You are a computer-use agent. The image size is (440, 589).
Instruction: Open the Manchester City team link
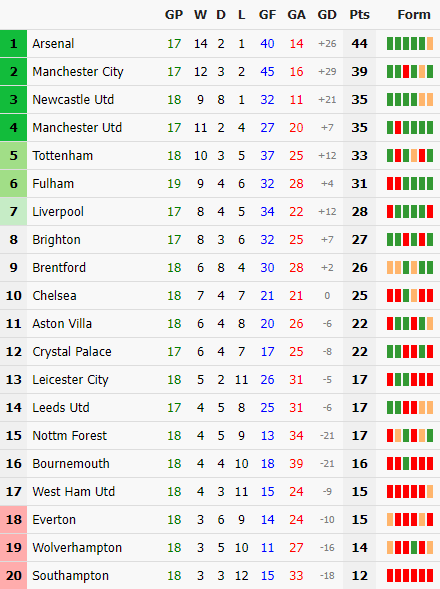(x=78, y=71)
